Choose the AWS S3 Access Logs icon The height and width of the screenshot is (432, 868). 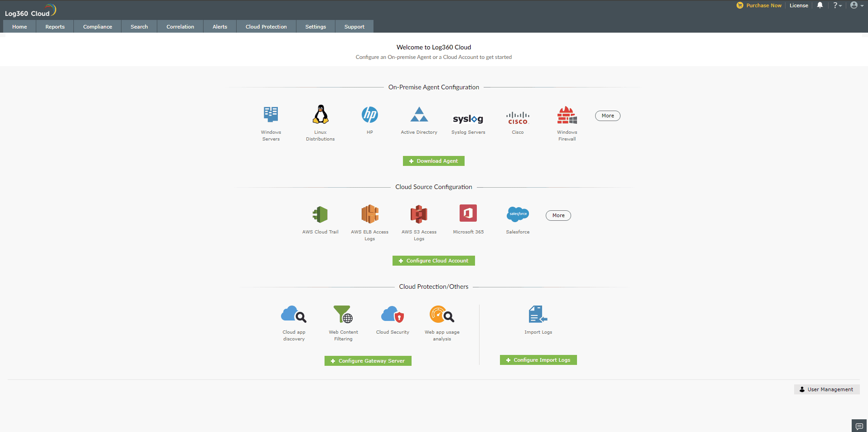click(419, 214)
